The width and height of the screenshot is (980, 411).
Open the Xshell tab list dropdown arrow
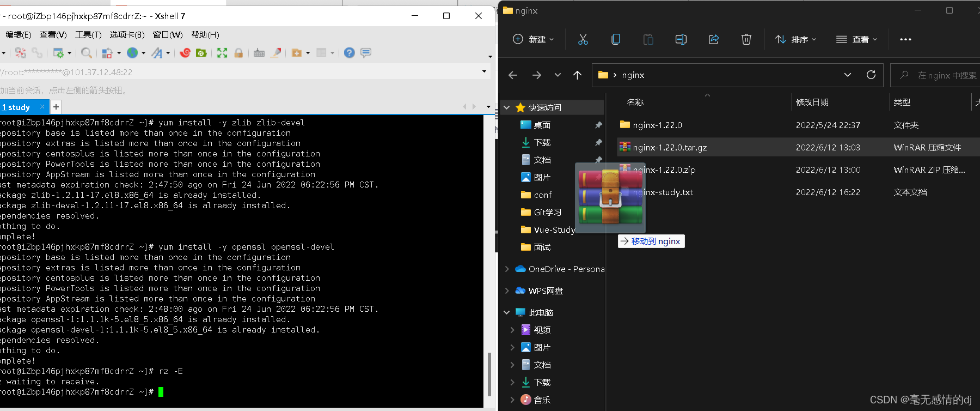tap(488, 107)
